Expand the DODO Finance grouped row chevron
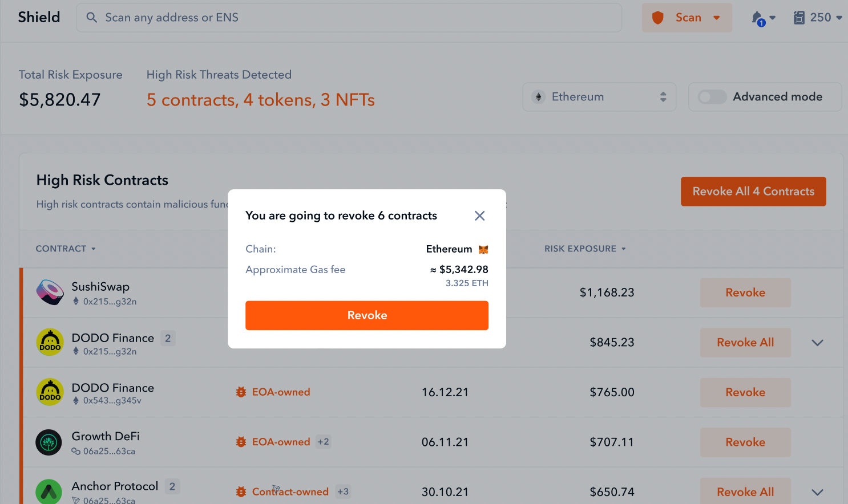 [x=817, y=343]
